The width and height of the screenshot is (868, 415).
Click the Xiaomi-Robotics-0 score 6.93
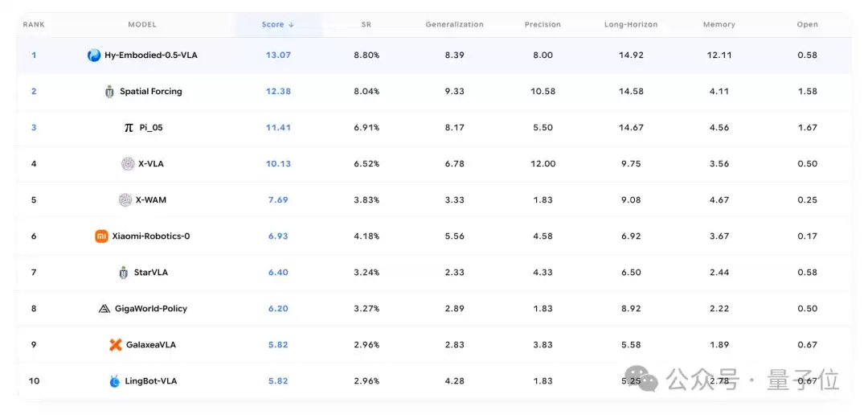pos(278,236)
